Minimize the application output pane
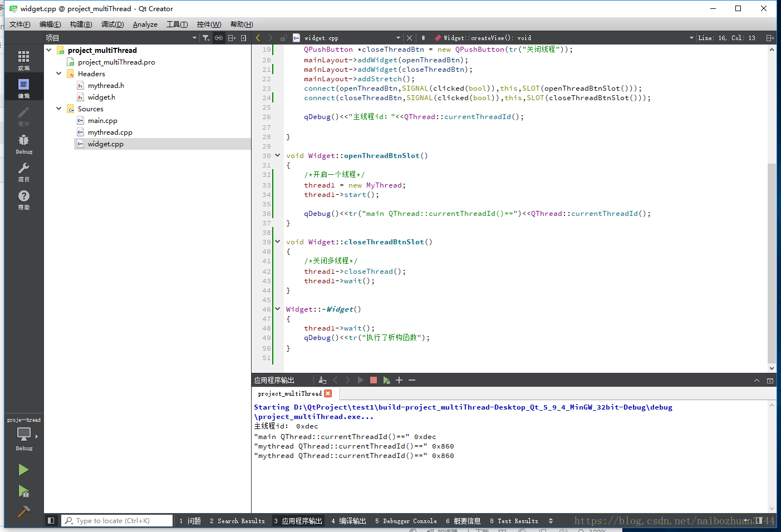Screen dimensions: 781x532 pyautogui.click(x=770, y=381)
